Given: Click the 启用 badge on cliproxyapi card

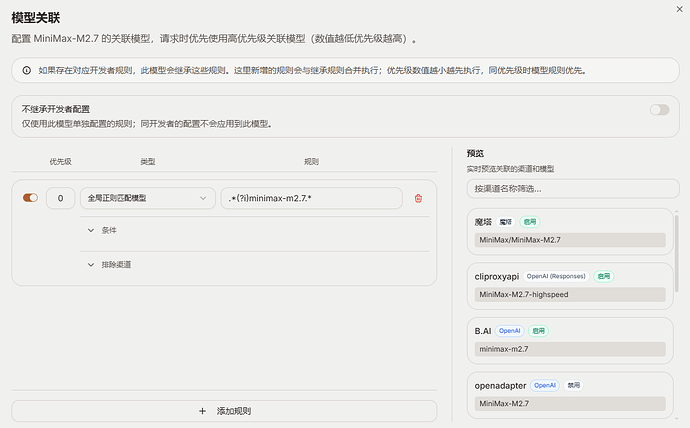Looking at the screenshot, I should [x=604, y=276].
